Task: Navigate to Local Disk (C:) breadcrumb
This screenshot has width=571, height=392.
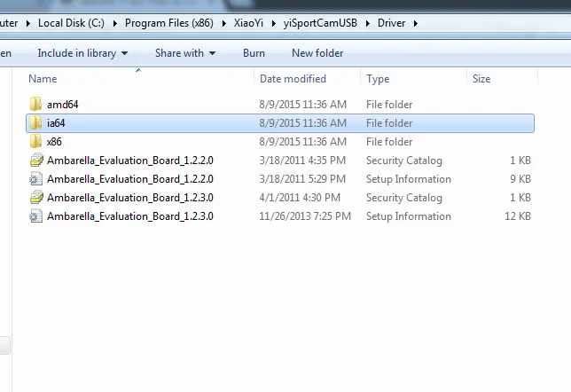Action: tap(71, 23)
